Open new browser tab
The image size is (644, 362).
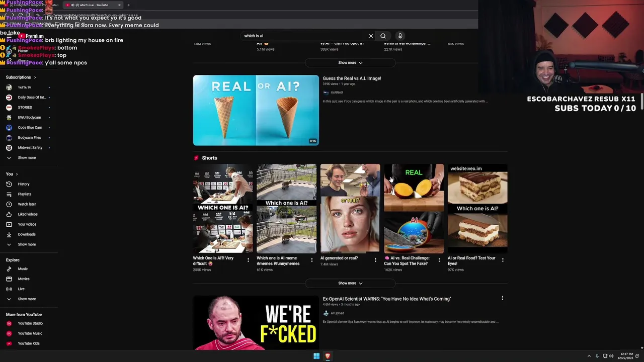pyautogui.click(x=128, y=5)
